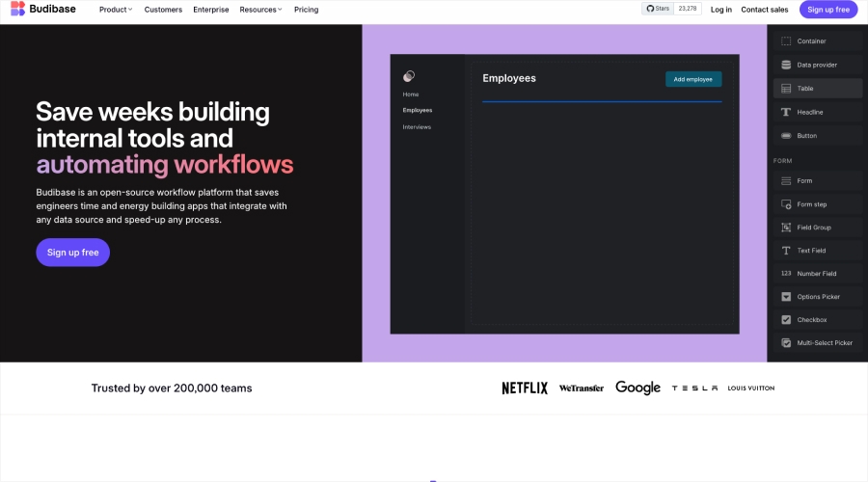Screen dimensions: 868x482
Task: Click the Google logo
Action: pyautogui.click(x=637, y=388)
